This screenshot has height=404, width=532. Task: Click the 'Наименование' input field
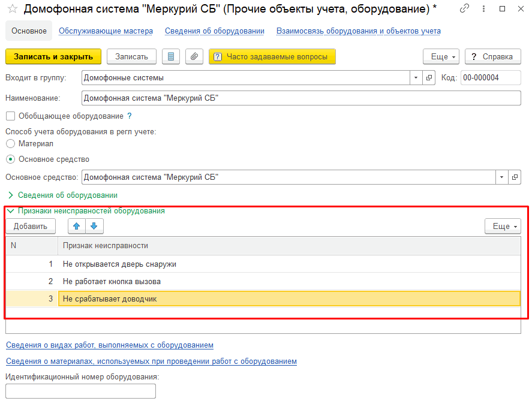coord(301,98)
